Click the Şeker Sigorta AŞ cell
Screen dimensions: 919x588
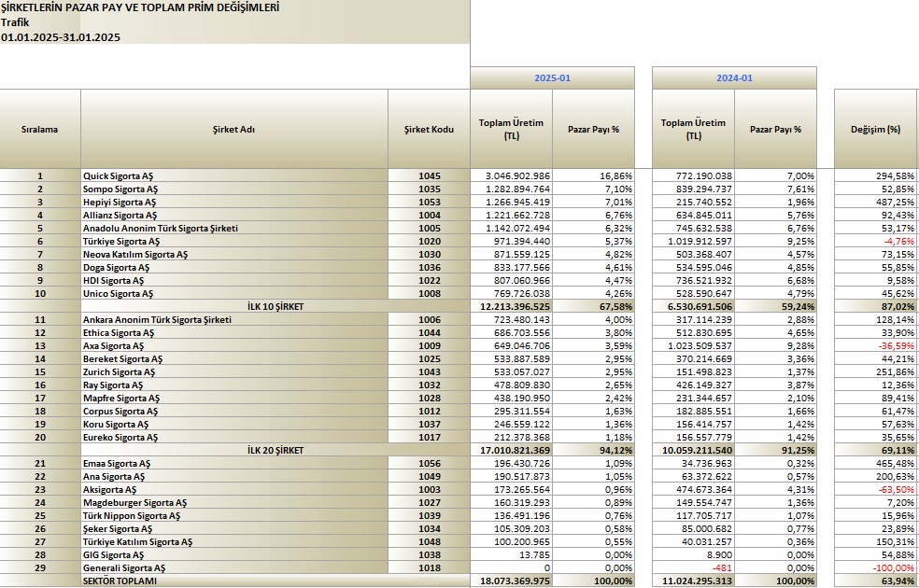click(234, 529)
